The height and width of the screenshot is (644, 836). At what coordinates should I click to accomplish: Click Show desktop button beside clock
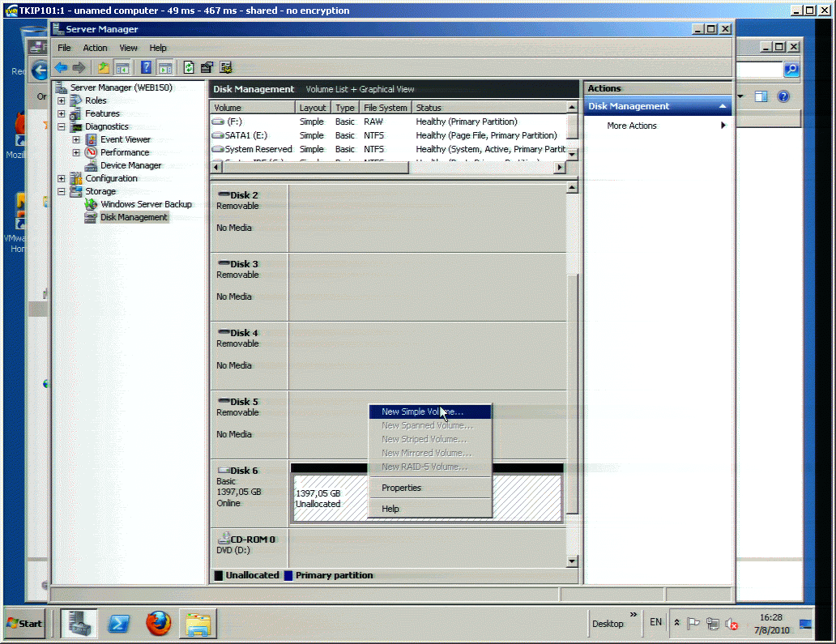[805, 624]
